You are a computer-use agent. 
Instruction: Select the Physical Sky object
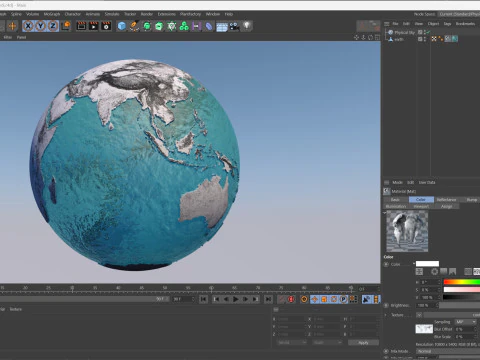click(404, 32)
